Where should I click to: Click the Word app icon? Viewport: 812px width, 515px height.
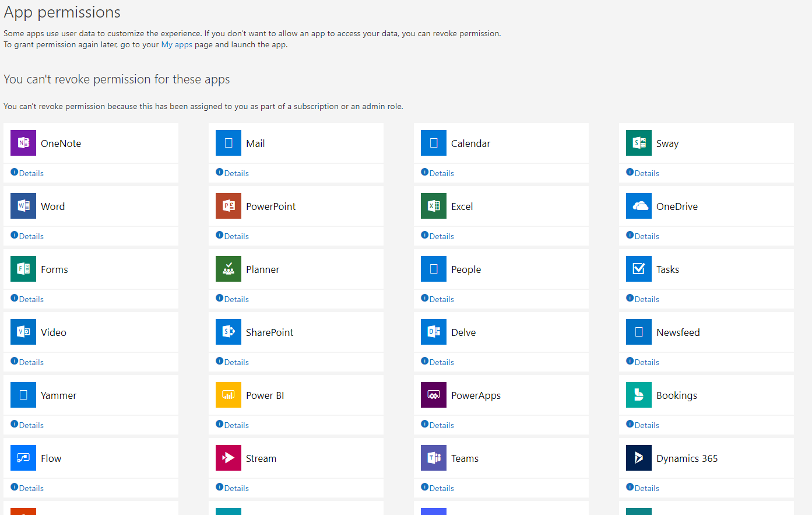[x=23, y=206]
